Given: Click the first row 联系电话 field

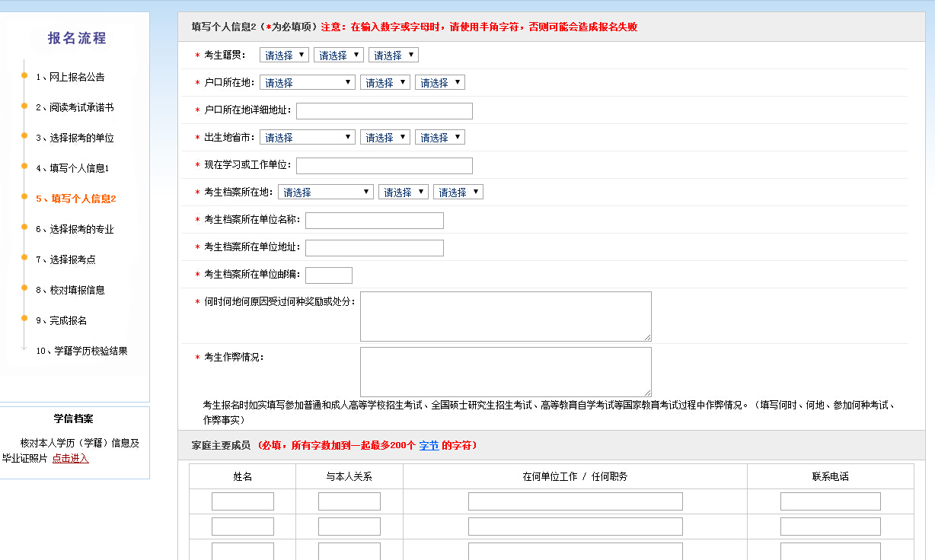Looking at the screenshot, I should coord(830,501).
